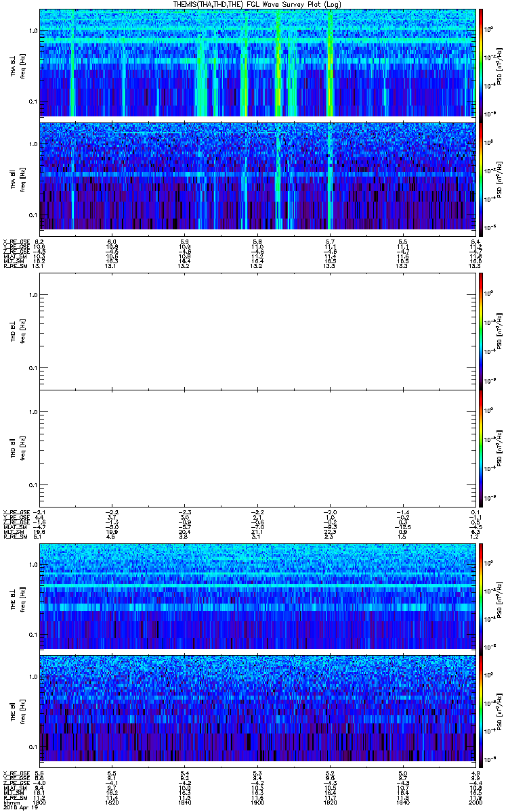Click PSD [nT²/Hz] label beside THD B-perpendicular color bar

[501, 331]
